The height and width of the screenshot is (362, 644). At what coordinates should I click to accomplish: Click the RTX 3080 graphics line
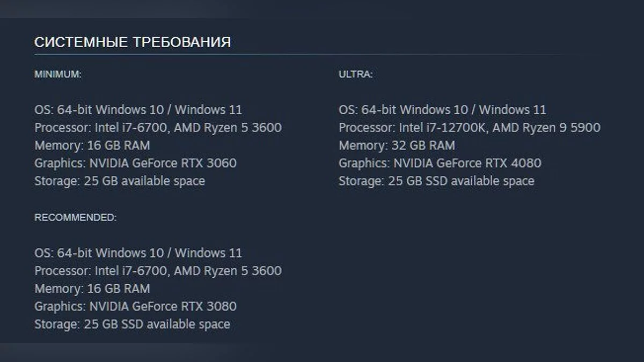(x=135, y=306)
